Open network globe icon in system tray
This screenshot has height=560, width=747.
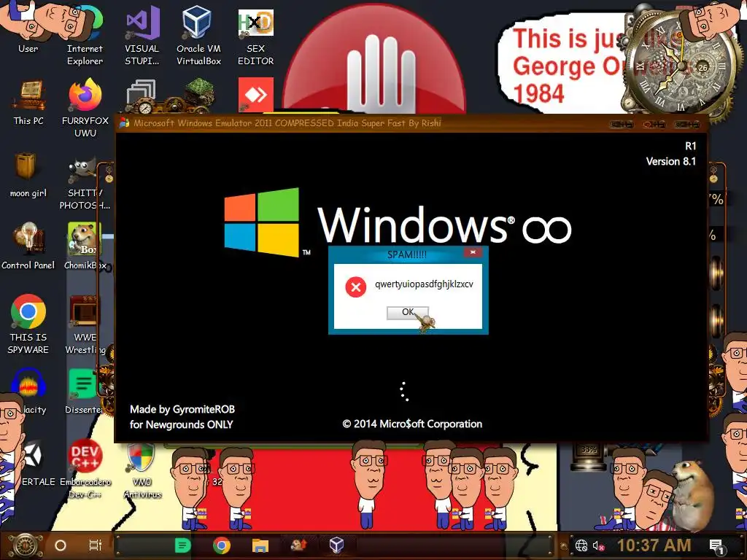pyautogui.click(x=581, y=545)
